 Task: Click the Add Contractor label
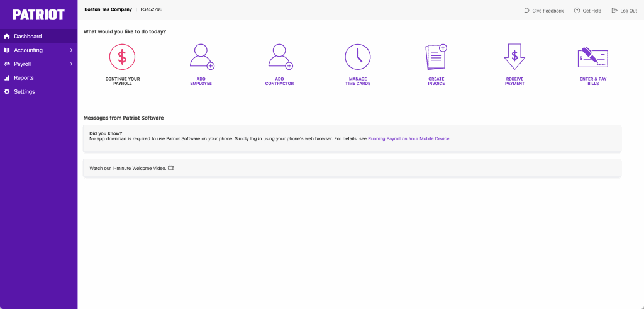(279, 81)
